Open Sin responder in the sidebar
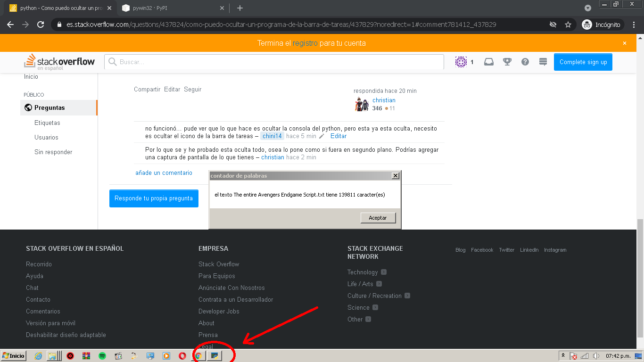Screen dimensions: 644x362 click(x=53, y=152)
